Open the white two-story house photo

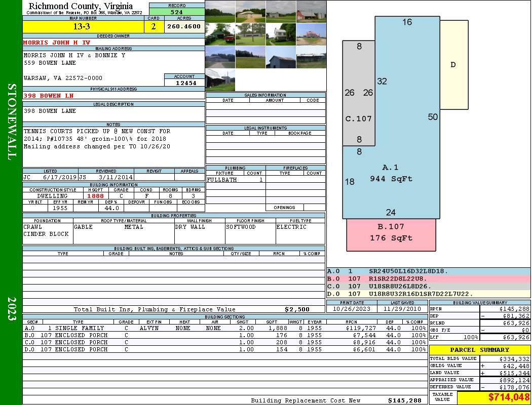[x=281, y=34]
